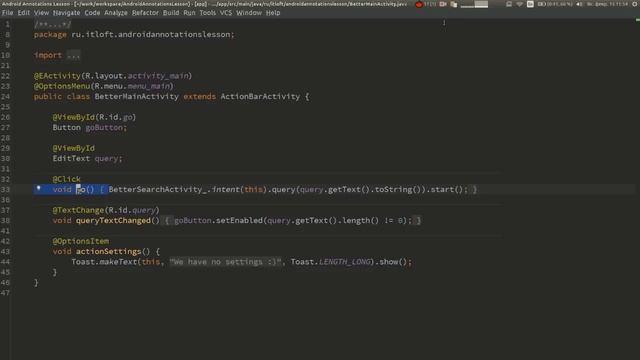The image size is (640, 360).
Task: Click the .start() call on line 33
Action: click(x=447, y=189)
